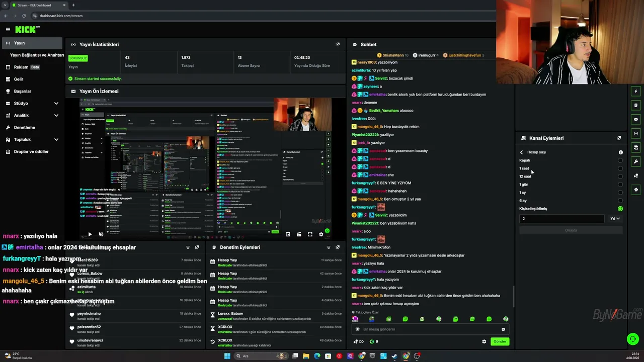Open the channel actions widget icon

tap(636, 148)
